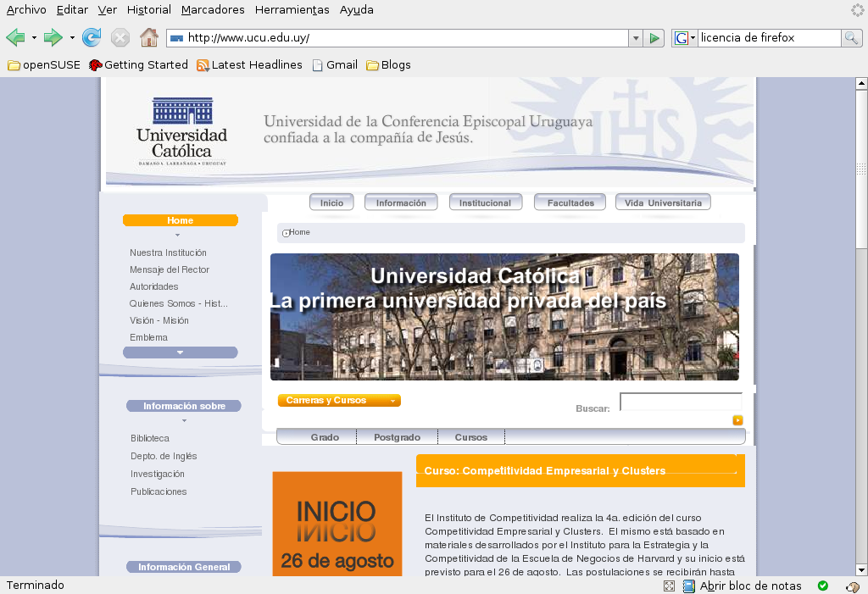Screen dimensions: 868x594
Task: Open the Biblioteca link
Action: 150,438
